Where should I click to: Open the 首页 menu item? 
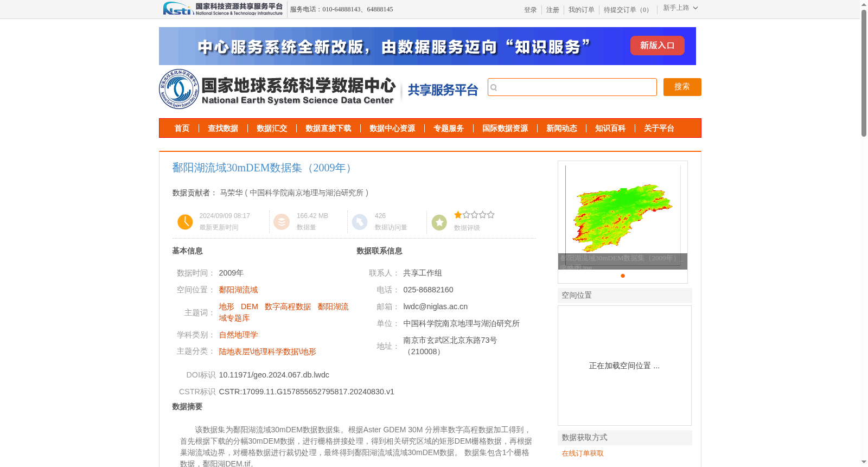[x=182, y=129]
